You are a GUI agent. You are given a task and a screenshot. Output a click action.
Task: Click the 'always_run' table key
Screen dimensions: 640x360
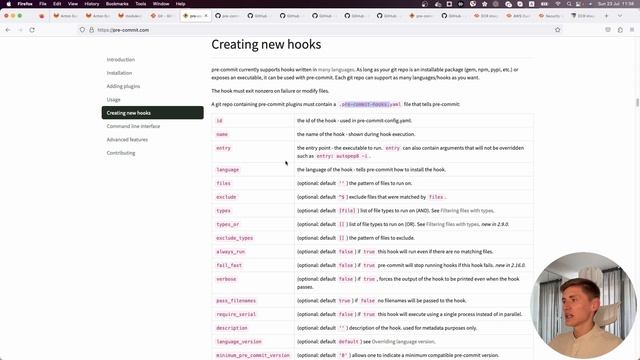(231, 252)
